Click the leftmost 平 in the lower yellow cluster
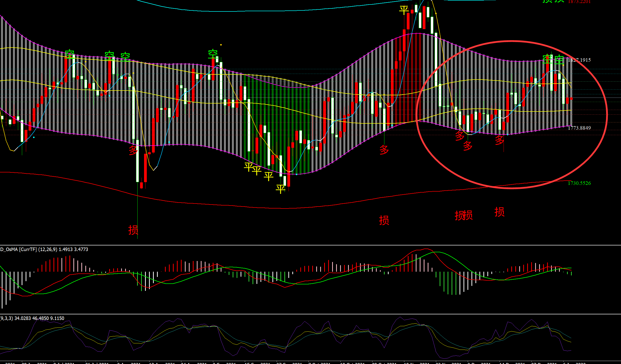 249,167
